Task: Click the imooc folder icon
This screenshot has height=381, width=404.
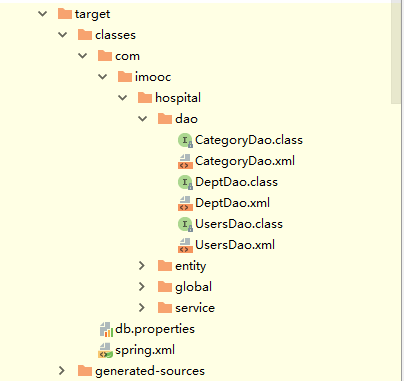Action: [125, 77]
